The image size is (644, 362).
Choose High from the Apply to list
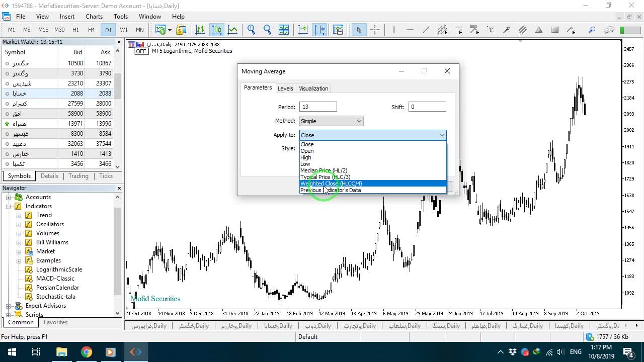(373, 157)
